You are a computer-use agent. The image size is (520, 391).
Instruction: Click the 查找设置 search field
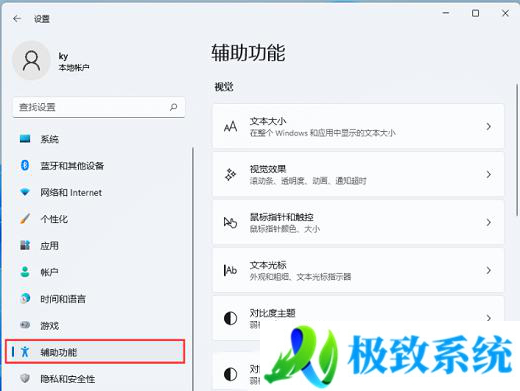(x=99, y=107)
